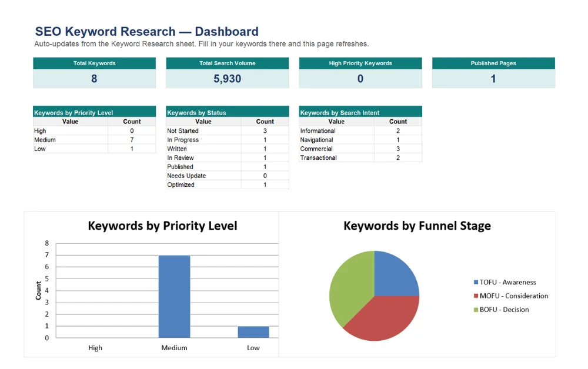Image resolution: width=588 pixels, height=369 pixels.
Task: Click the 'Keywords by Funnel Stage' chart title
Action: pos(417,226)
